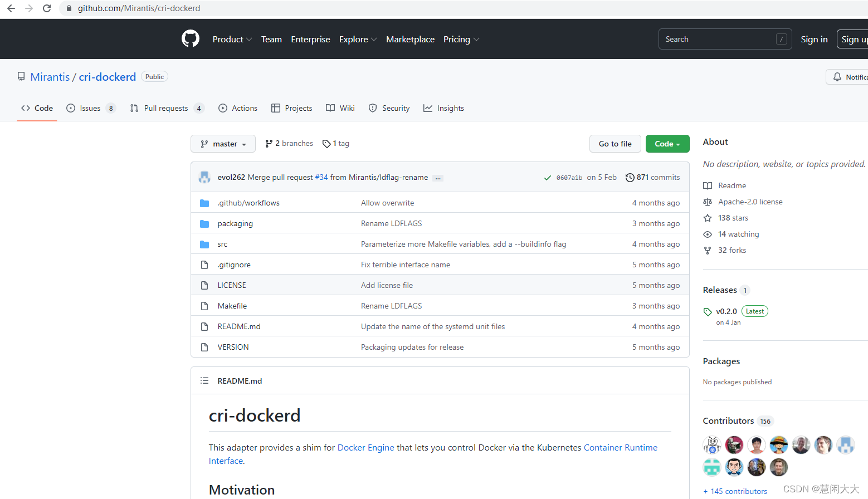Click the fork icon next to 32 forks
This screenshot has height=499, width=868.
708,250
